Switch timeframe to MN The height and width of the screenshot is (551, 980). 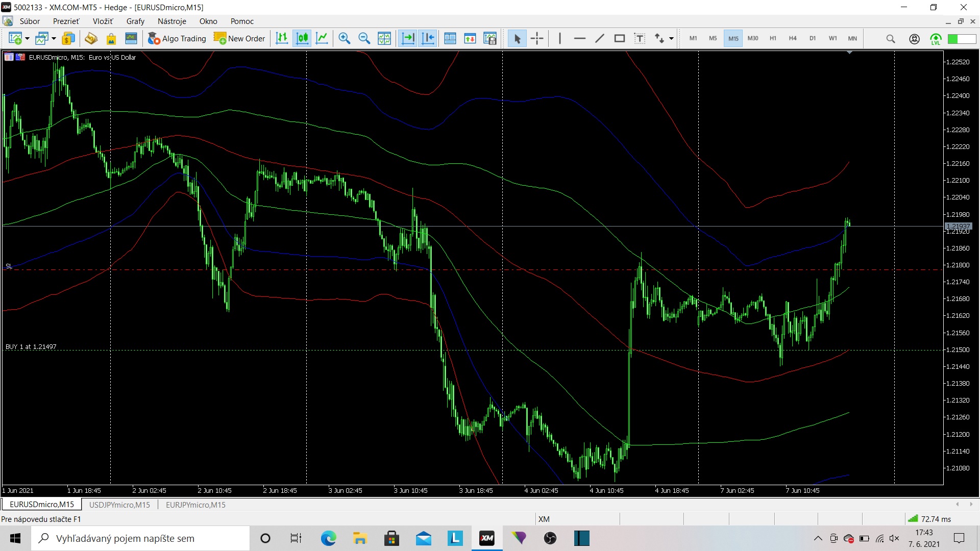[852, 38]
